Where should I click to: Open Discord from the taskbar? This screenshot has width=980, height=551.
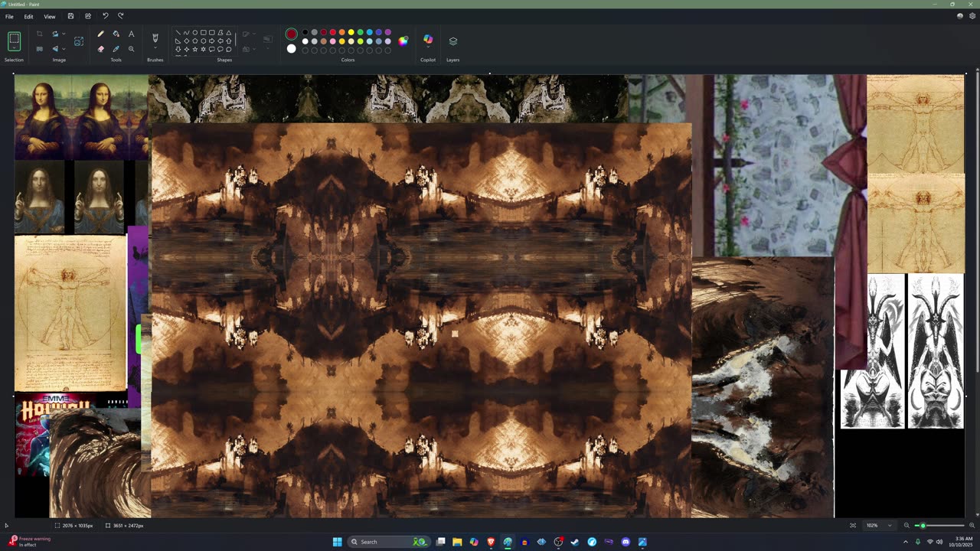pos(626,542)
